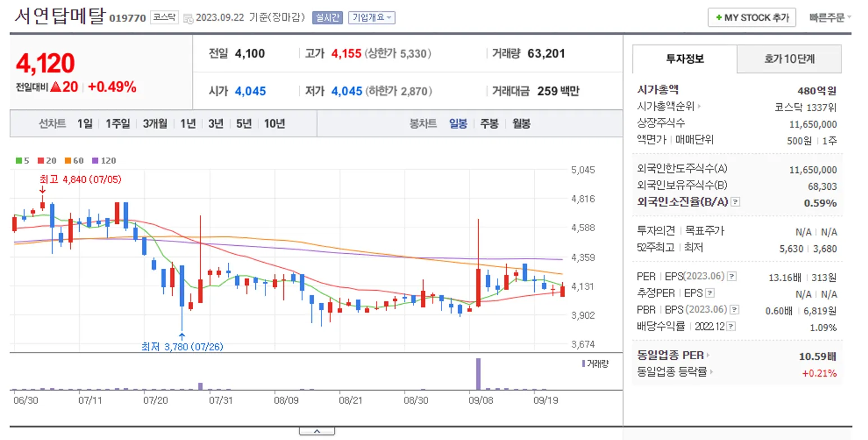Click help icon next to 외국인소진율(B/A)
This screenshot has height=440, width=868.
click(x=736, y=202)
